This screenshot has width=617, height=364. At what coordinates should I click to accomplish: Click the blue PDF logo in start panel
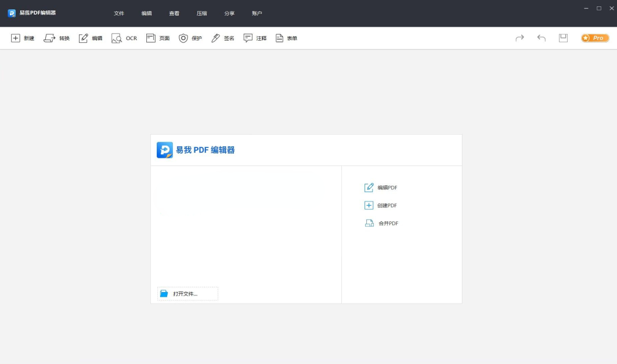[164, 150]
